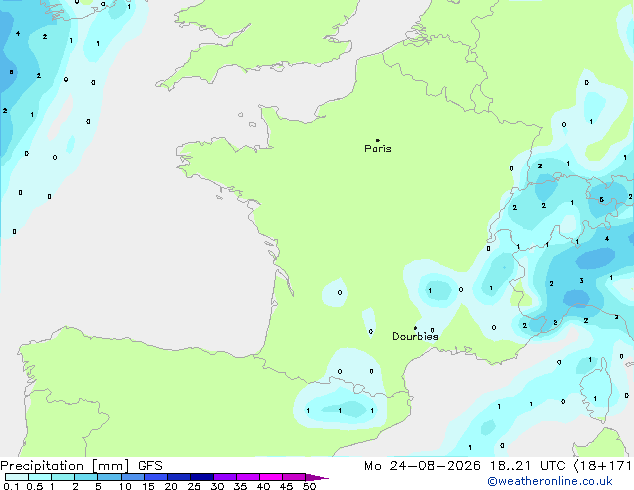The image size is (634, 490).
Task: Click the 'Mo 24-08-2026' date text
Action: pyautogui.click(x=422, y=466)
